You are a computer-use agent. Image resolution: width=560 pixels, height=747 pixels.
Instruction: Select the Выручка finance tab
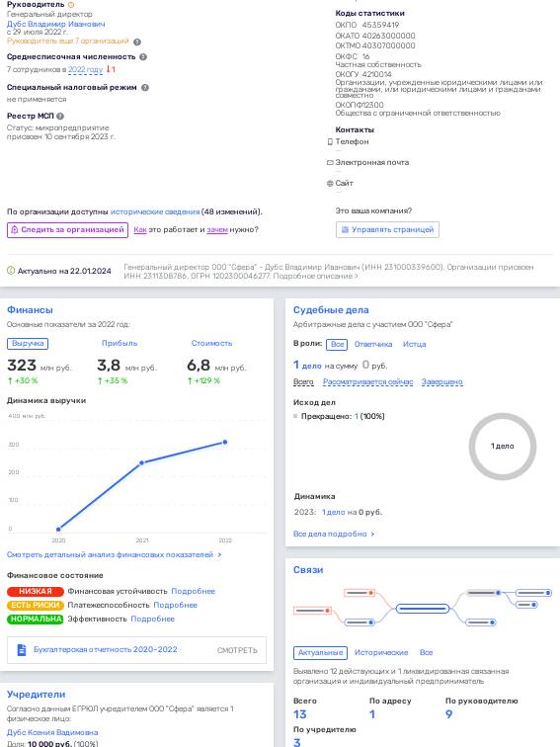tap(28, 344)
